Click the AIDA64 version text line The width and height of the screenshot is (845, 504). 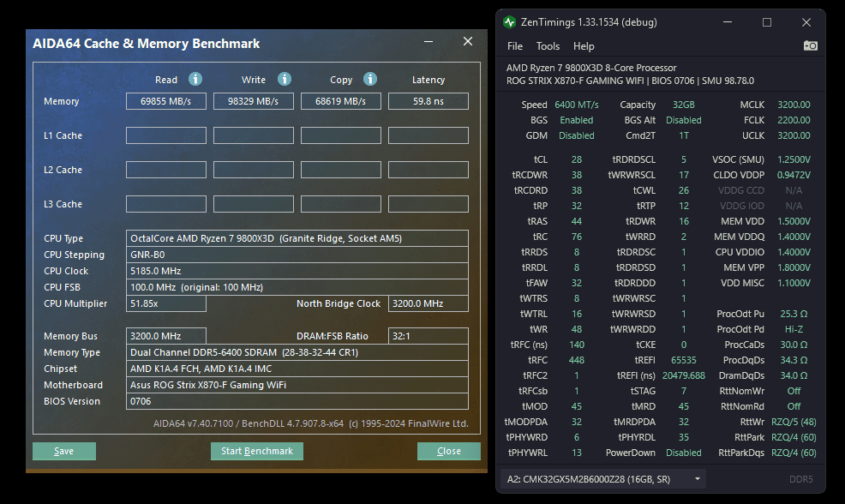pos(310,423)
